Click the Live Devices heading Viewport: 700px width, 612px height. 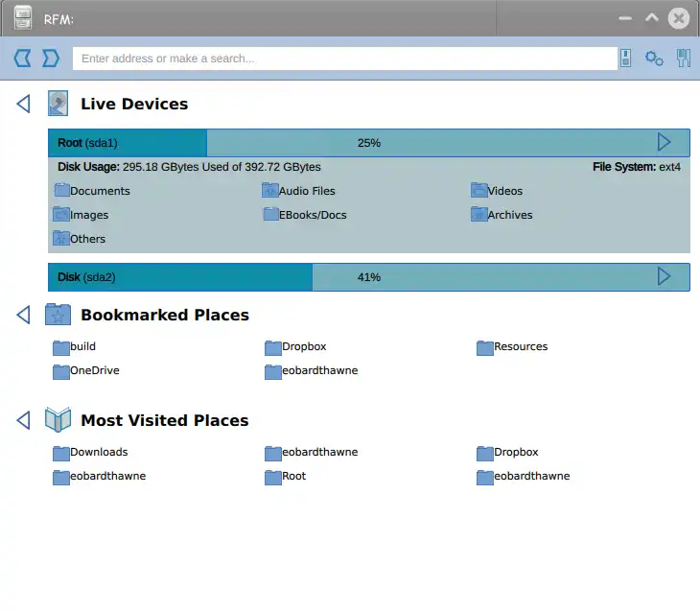pyautogui.click(x=134, y=104)
